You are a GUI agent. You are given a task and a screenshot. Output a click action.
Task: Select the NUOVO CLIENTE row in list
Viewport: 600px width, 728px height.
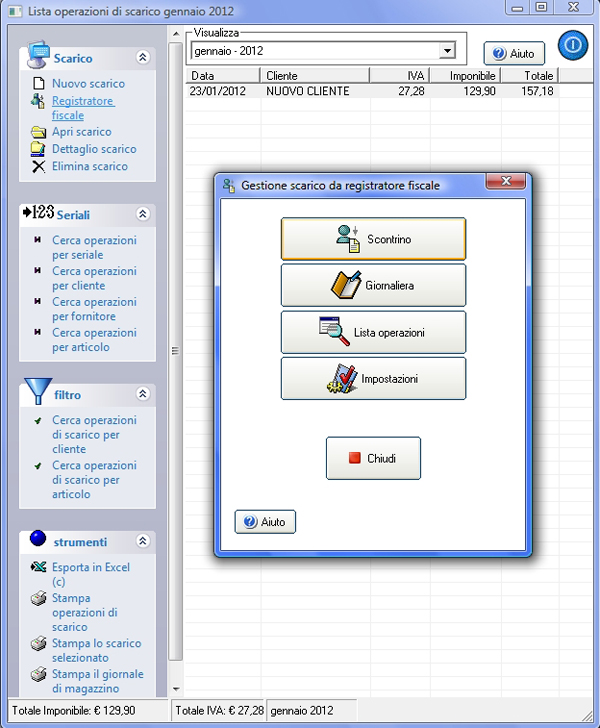tap(308, 91)
